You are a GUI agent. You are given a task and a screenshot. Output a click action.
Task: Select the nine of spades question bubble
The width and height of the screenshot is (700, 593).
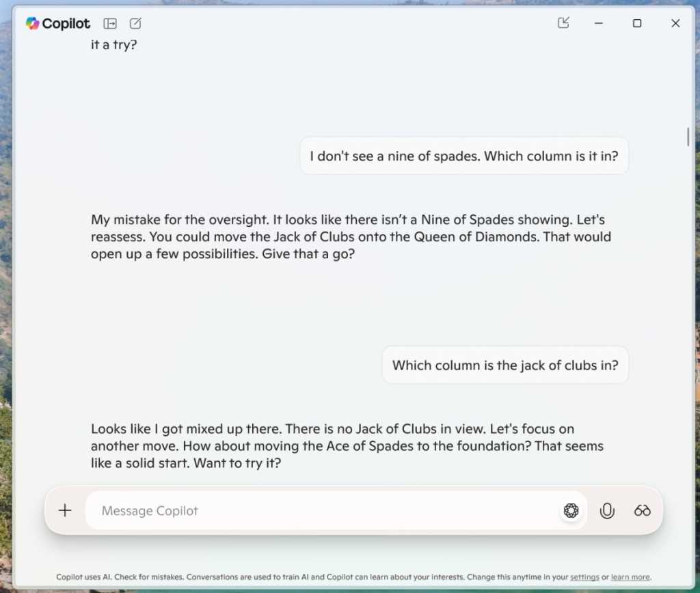click(x=464, y=156)
